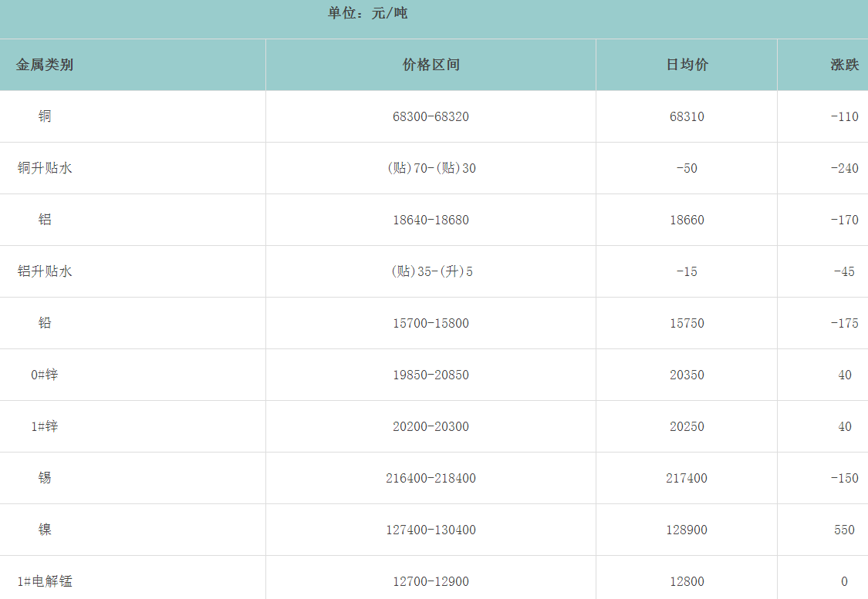
Task: Click lead's daily average price 15750
Action: coord(687,324)
